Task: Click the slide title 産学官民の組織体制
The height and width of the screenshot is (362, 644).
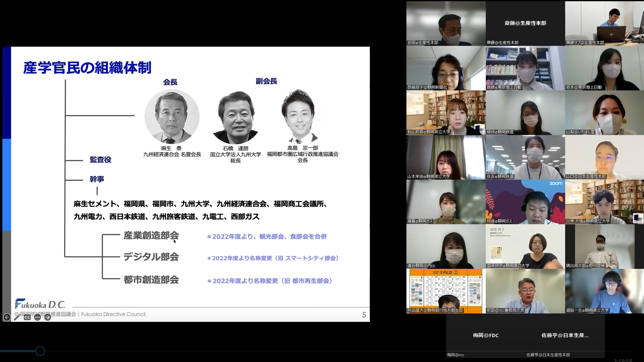Action: point(87,68)
